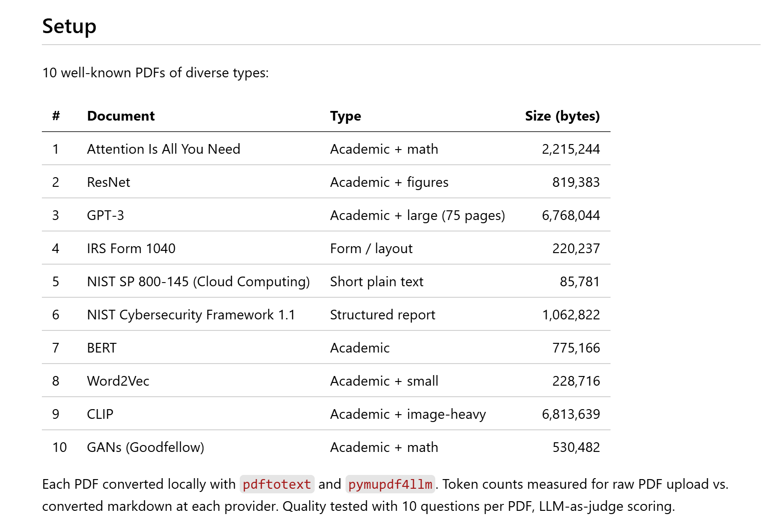Image resolution: width=761 pixels, height=532 pixels.
Task: Select the Word2Vec document cell
Action: [118, 381]
